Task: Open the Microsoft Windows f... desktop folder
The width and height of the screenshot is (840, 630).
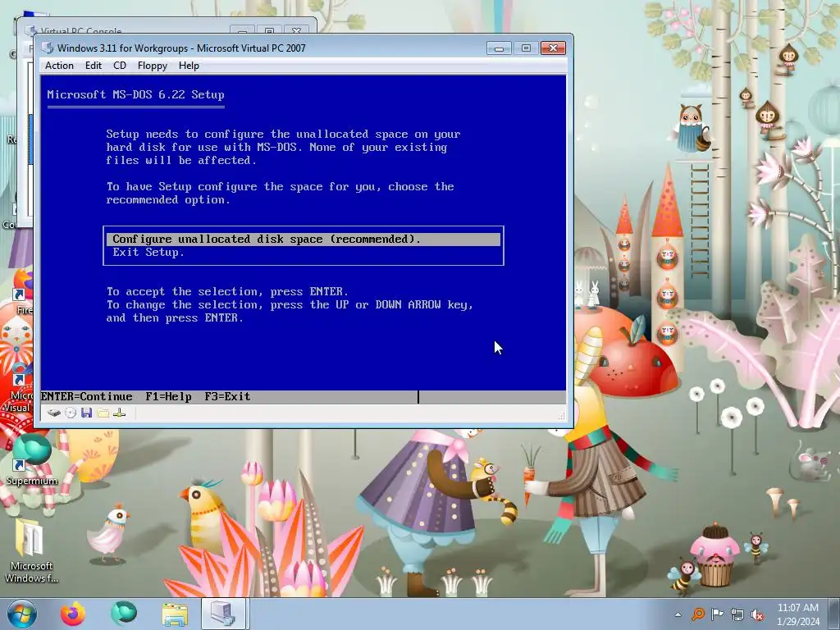Action: coord(32,550)
